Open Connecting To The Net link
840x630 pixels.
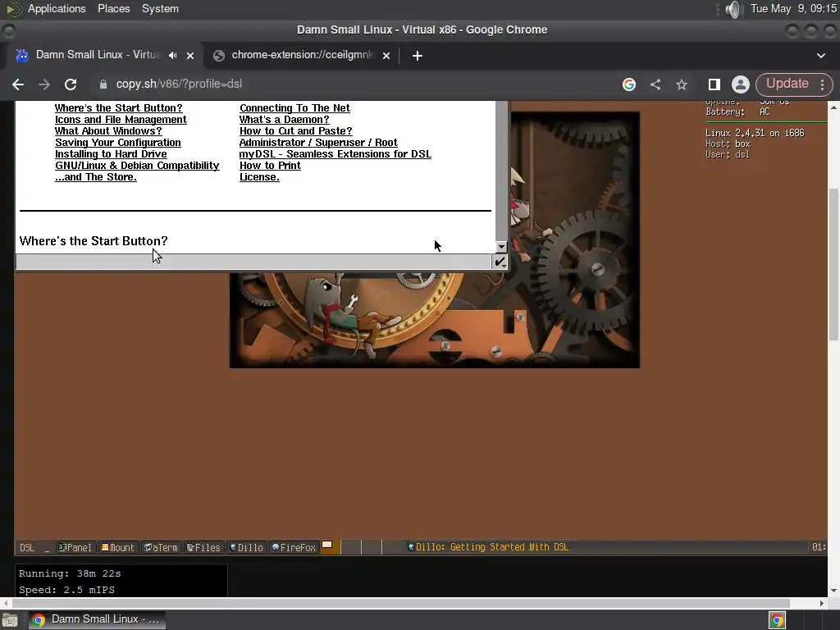(294, 108)
